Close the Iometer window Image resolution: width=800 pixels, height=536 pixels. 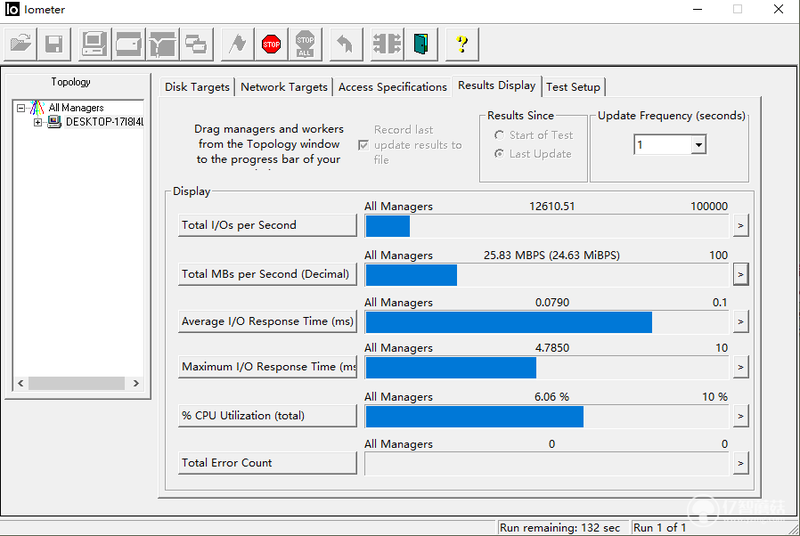point(778,9)
